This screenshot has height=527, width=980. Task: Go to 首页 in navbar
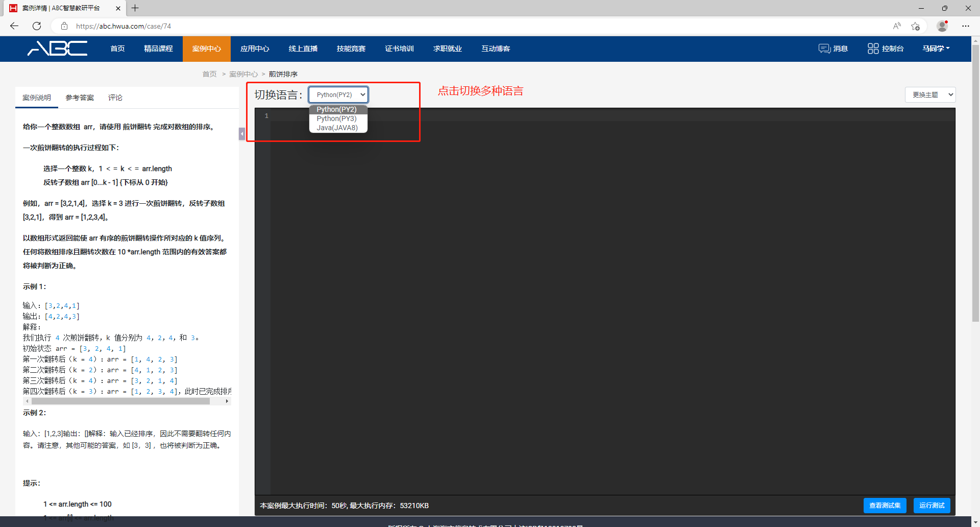click(117, 49)
